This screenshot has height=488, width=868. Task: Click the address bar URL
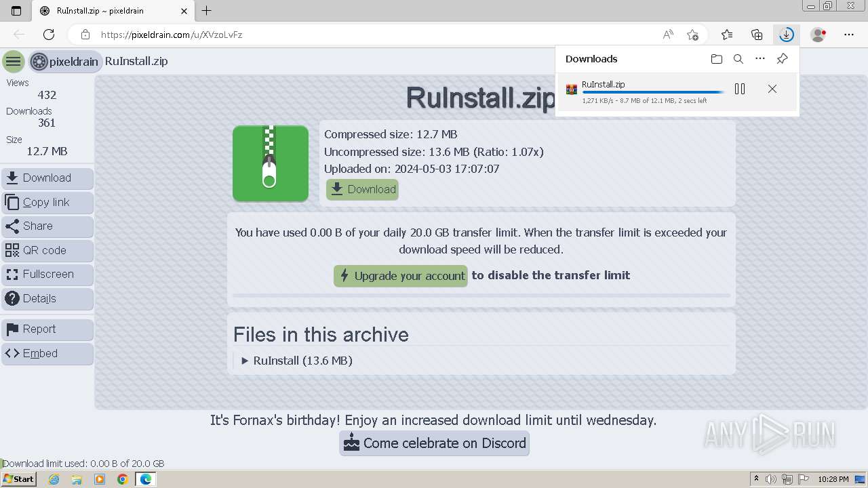point(172,35)
